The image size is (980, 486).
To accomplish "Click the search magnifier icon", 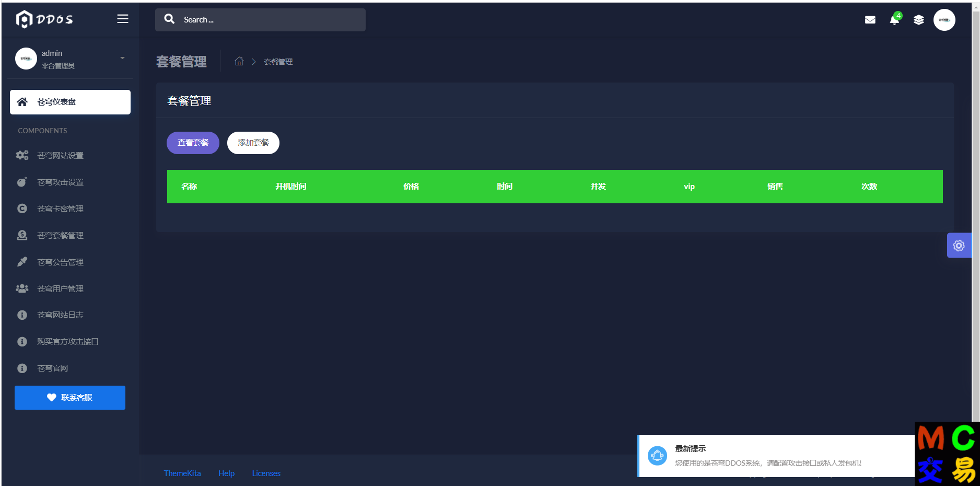I will pos(169,19).
